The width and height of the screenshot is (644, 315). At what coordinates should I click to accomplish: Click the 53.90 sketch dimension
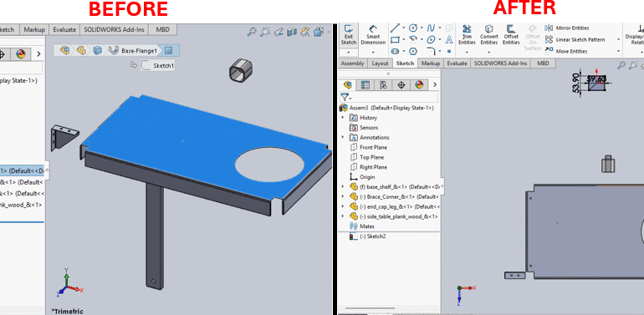[575, 83]
